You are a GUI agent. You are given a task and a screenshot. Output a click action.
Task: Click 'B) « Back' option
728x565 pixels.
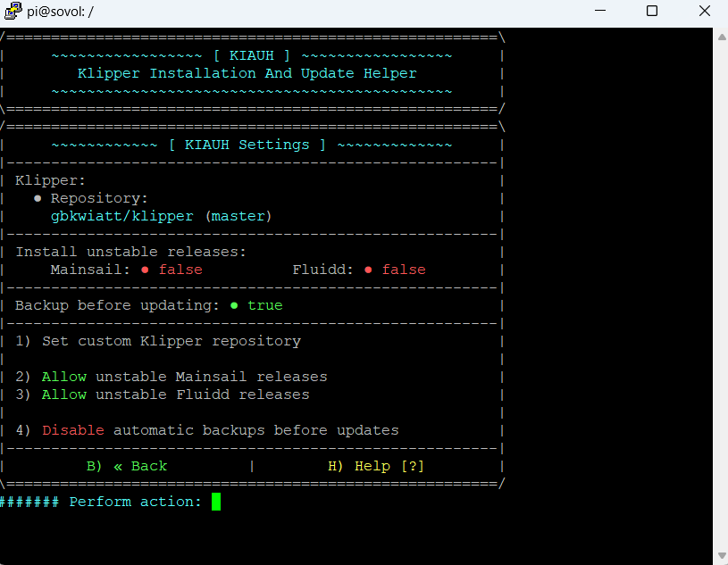point(127,466)
